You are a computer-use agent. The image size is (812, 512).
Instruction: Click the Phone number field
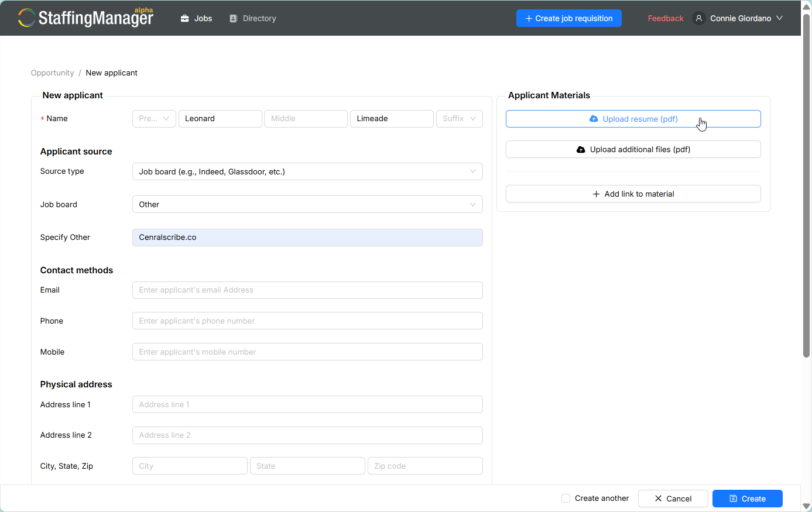pyautogui.click(x=307, y=321)
